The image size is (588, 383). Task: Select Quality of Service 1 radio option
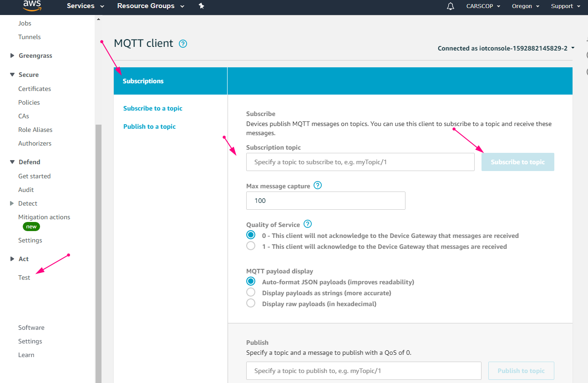click(x=251, y=246)
